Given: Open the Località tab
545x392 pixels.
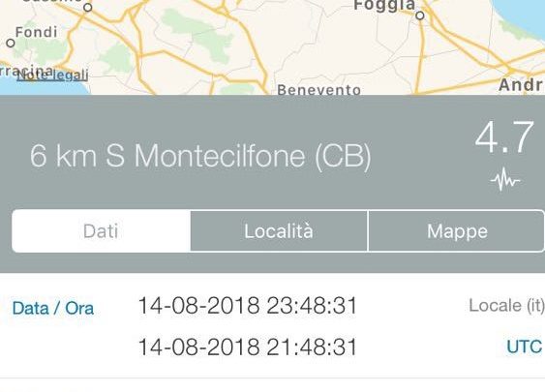Looking at the screenshot, I should pos(279,230).
